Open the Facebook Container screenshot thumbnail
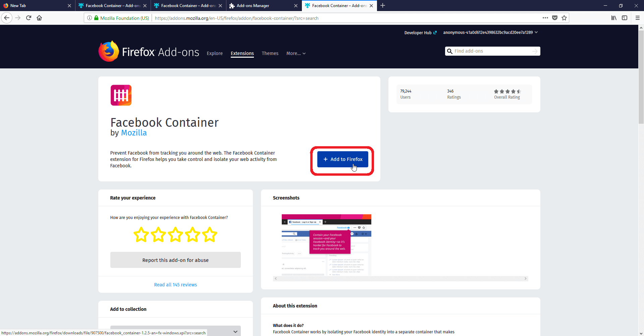This screenshot has height=336, width=644. click(326, 245)
